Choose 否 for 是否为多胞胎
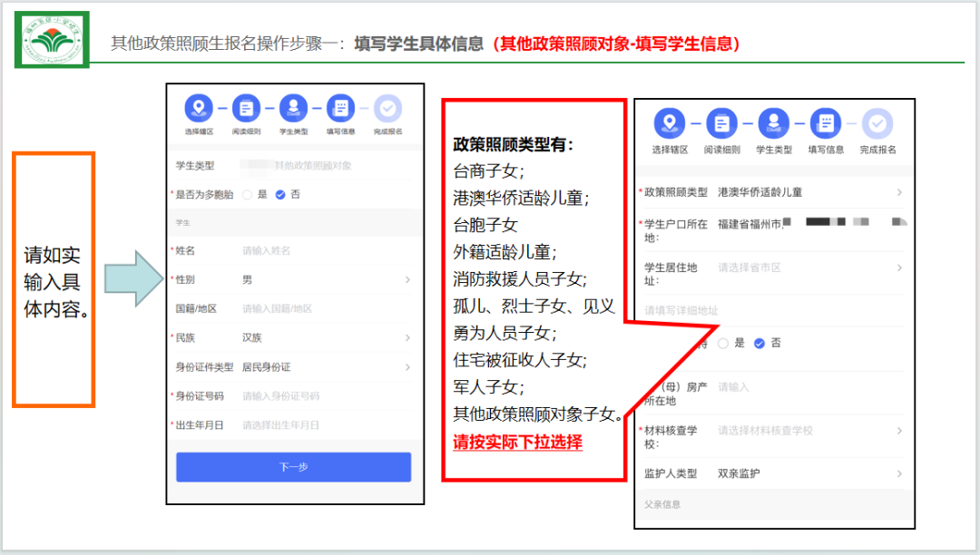The height and width of the screenshot is (555, 980). click(x=280, y=195)
